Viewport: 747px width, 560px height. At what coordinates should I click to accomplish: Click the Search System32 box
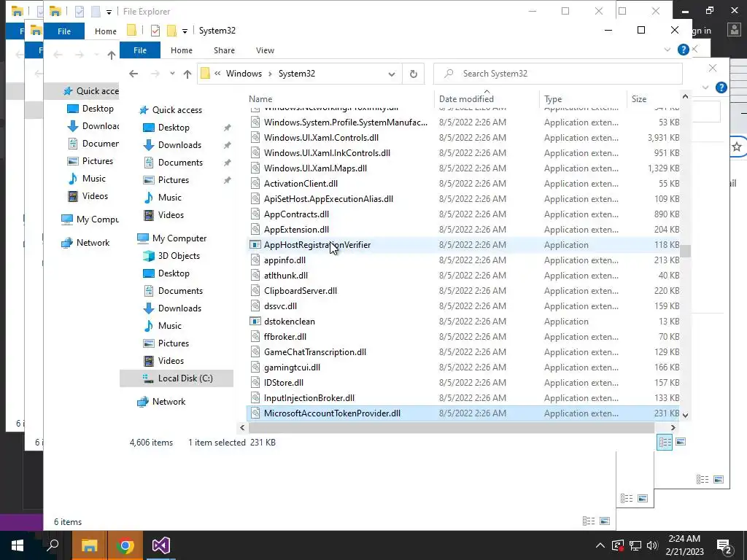[557, 74]
